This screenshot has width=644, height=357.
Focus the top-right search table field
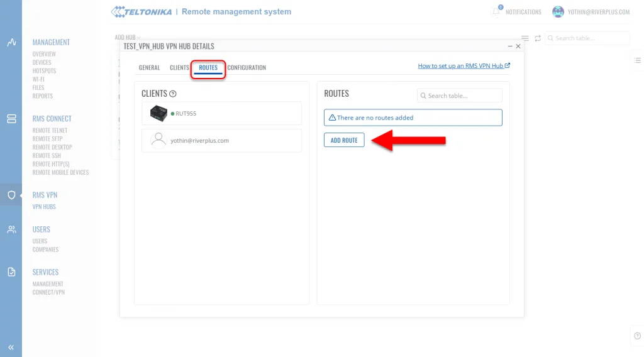[x=587, y=38]
